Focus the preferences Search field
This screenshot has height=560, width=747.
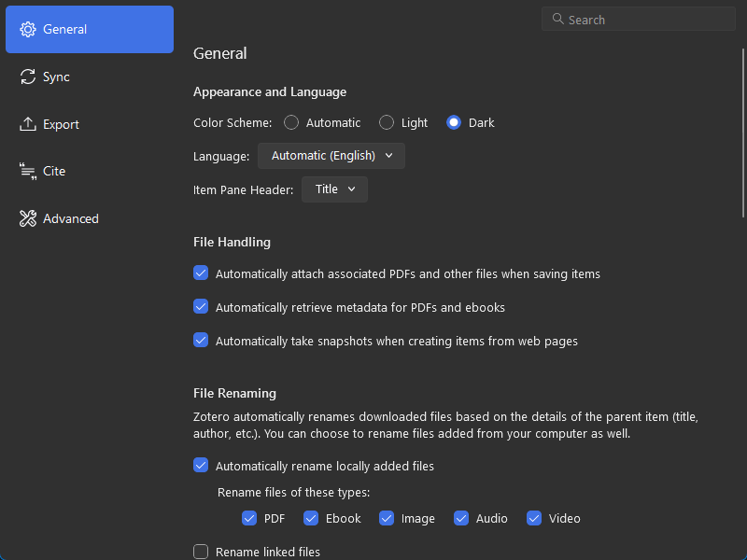click(x=639, y=19)
